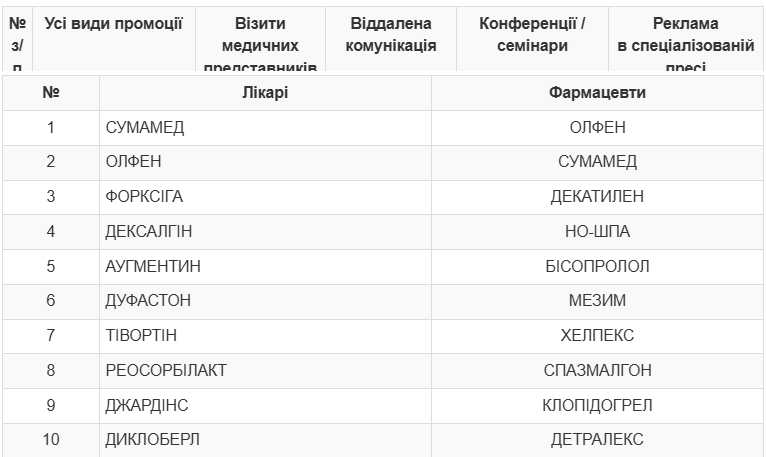Click the ДЕКАТИЛЕН entry
The image size is (766, 457).
click(x=597, y=196)
